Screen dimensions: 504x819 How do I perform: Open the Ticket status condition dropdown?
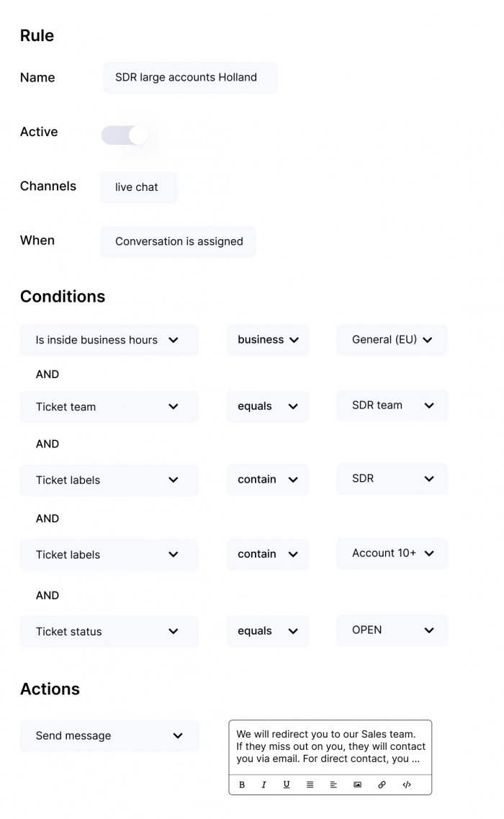pos(109,631)
